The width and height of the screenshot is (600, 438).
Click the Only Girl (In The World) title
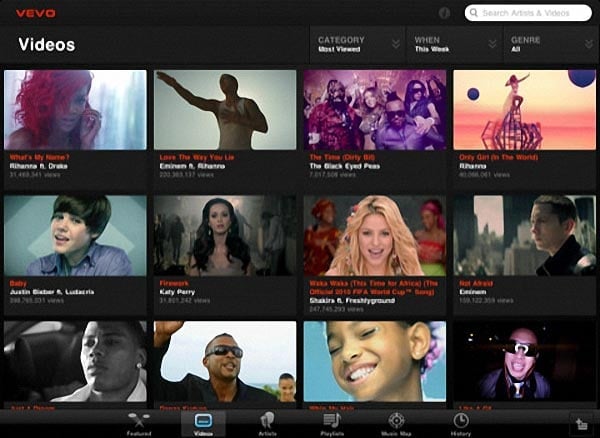point(498,157)
